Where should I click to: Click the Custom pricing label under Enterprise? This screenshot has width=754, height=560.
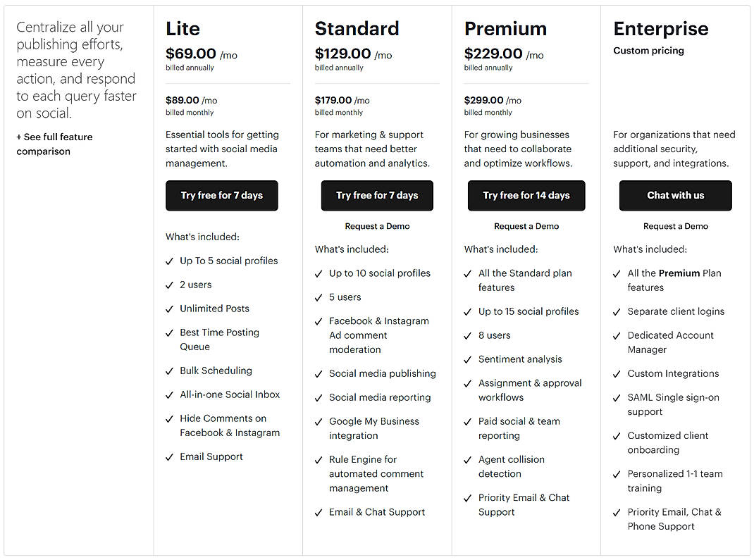point(648,50)
